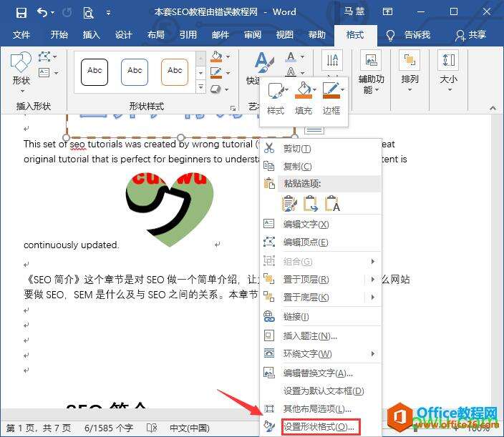Image resolution: width=504 pixels, height=437 pixels.
Task: Click the WordArt quick styles icon
Action: pyautogui.click(x=263, y=63)
